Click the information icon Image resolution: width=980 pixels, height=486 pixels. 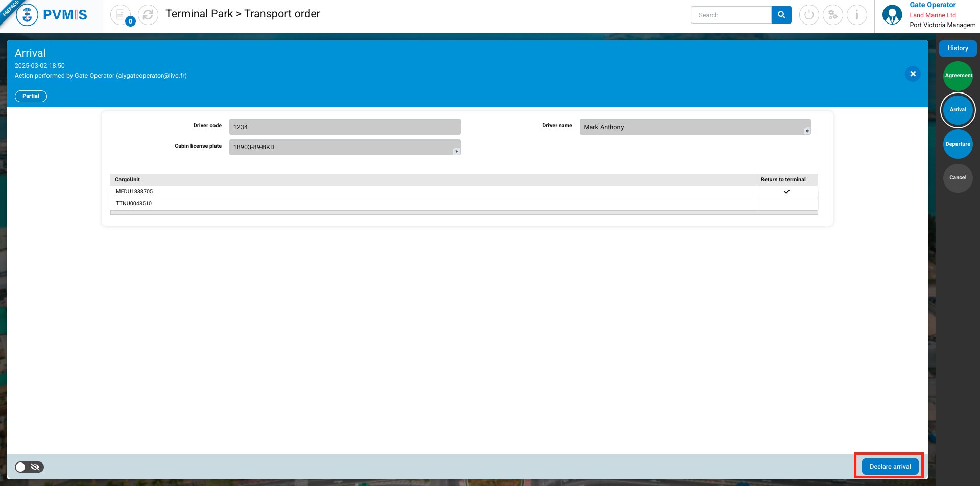coord(857,15)
